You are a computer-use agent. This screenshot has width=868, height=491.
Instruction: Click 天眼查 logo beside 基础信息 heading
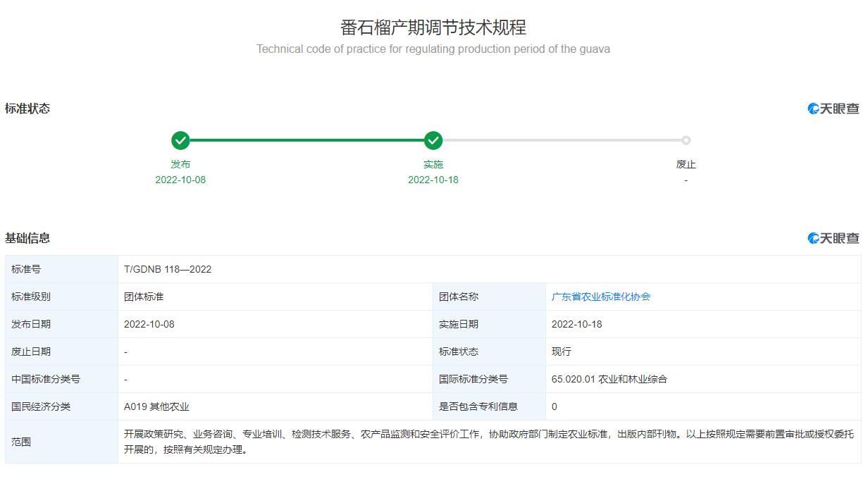tap(833, 238)
